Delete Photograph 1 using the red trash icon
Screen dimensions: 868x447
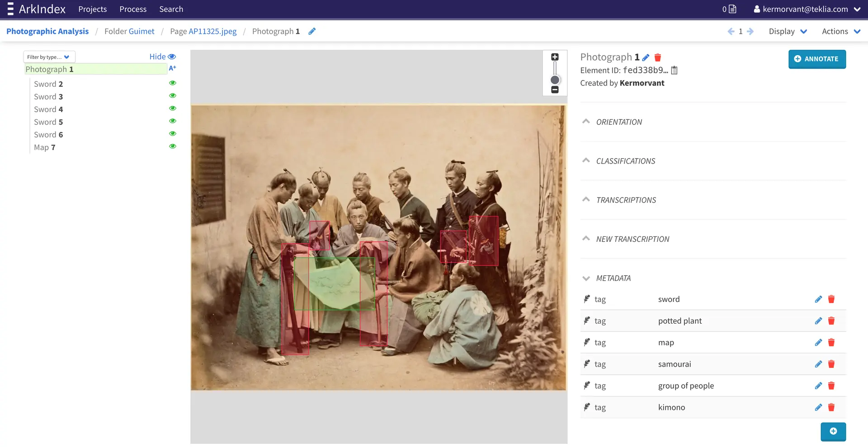click(x=658, y=57)
